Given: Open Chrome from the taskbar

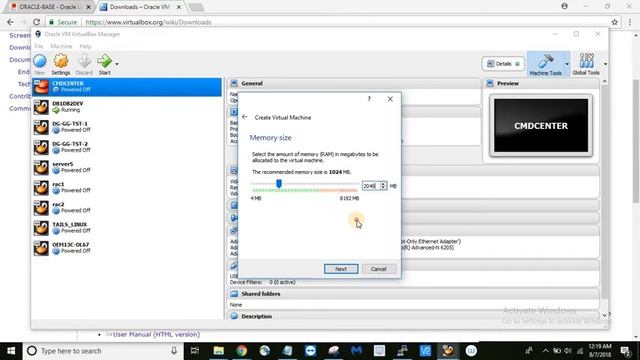Looking at the screenshot, I should [241, 351].
